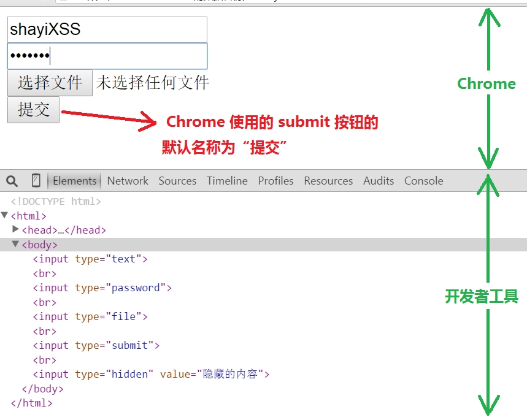Click the DevTools inspect element magnifier icon
The height and width of the screenshot is (420, 527).
[x=12, y=181]
